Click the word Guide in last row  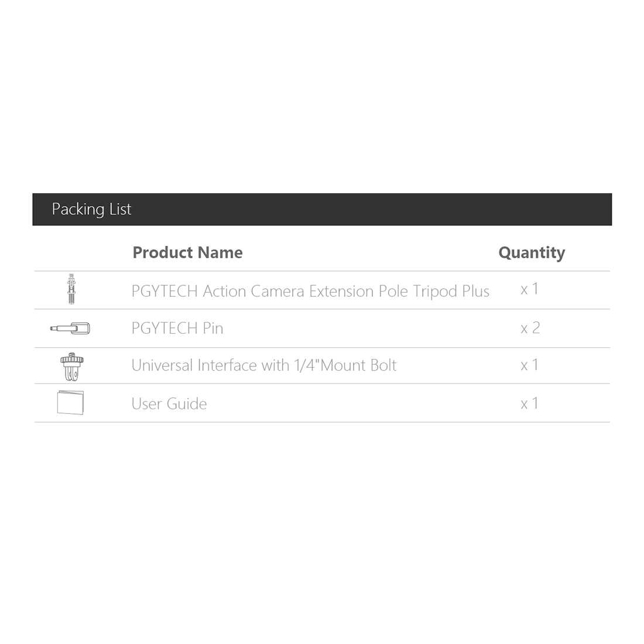tap(186, 404)
